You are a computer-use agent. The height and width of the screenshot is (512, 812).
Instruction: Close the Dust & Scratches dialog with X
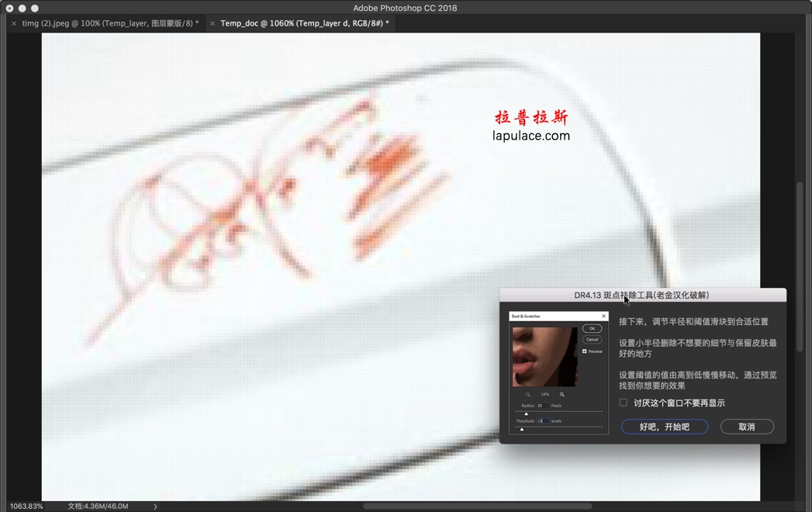[603, 316]
